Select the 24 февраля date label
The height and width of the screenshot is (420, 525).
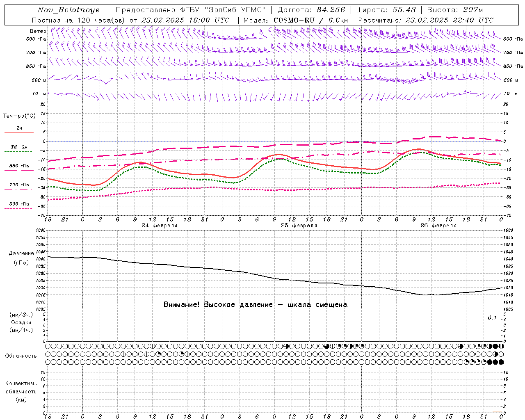(x=160, y=226)
